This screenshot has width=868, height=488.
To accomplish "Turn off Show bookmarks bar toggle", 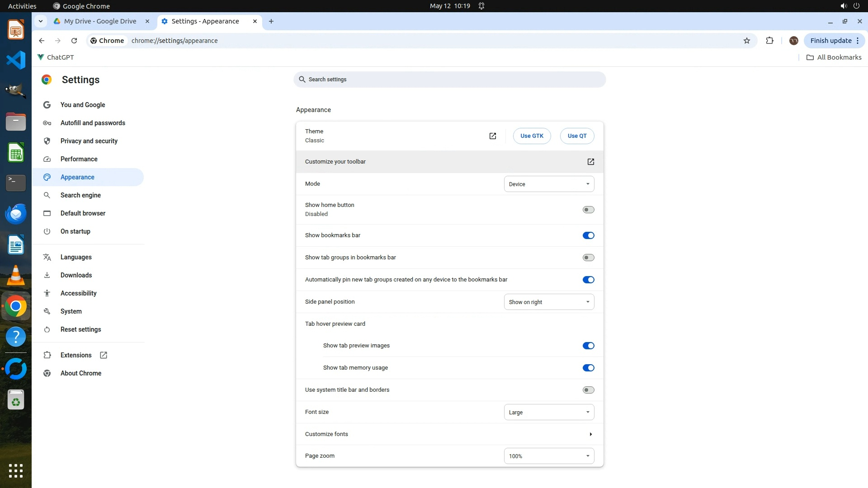I will [x=588, y=235].
